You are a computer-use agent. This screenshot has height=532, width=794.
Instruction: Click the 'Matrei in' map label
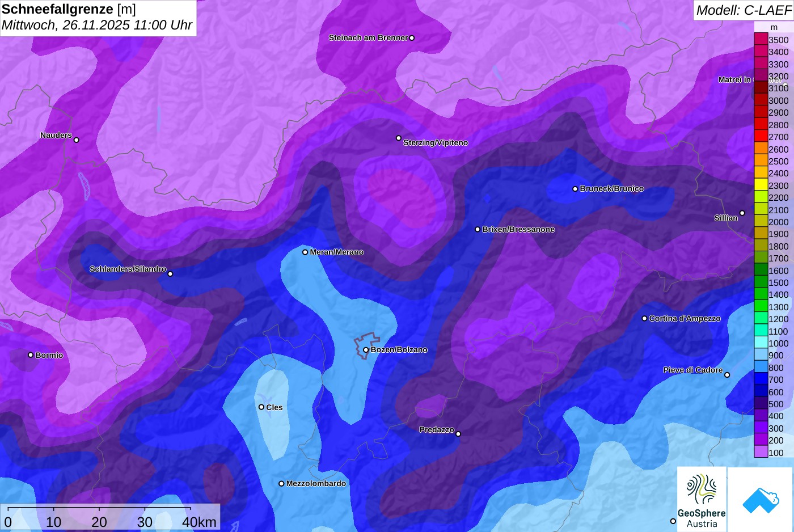point(735,80)
